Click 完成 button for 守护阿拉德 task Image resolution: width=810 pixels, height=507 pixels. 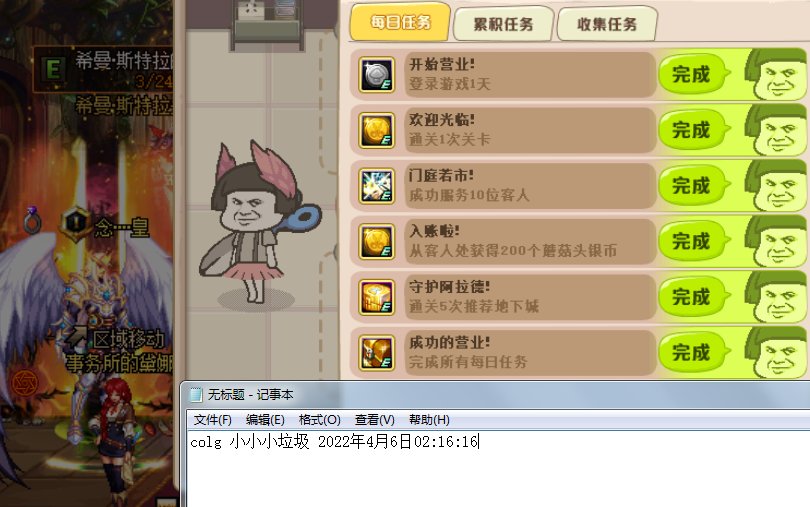point(692,297)
